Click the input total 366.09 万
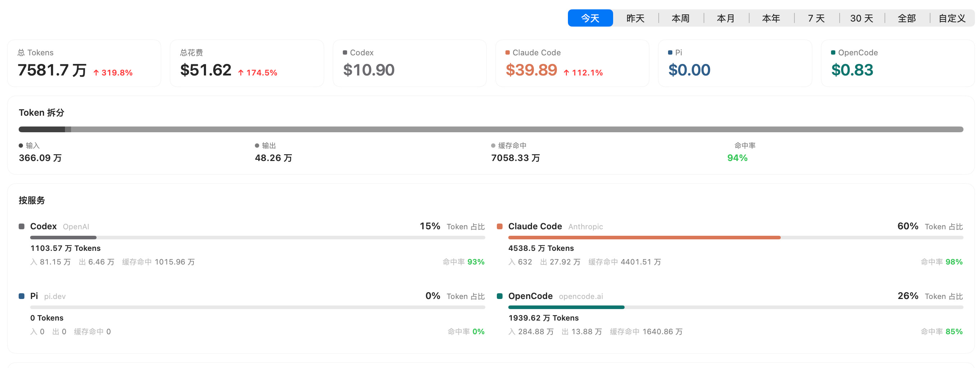This screenshot has height=368, width=980. (x=40, y=158)
